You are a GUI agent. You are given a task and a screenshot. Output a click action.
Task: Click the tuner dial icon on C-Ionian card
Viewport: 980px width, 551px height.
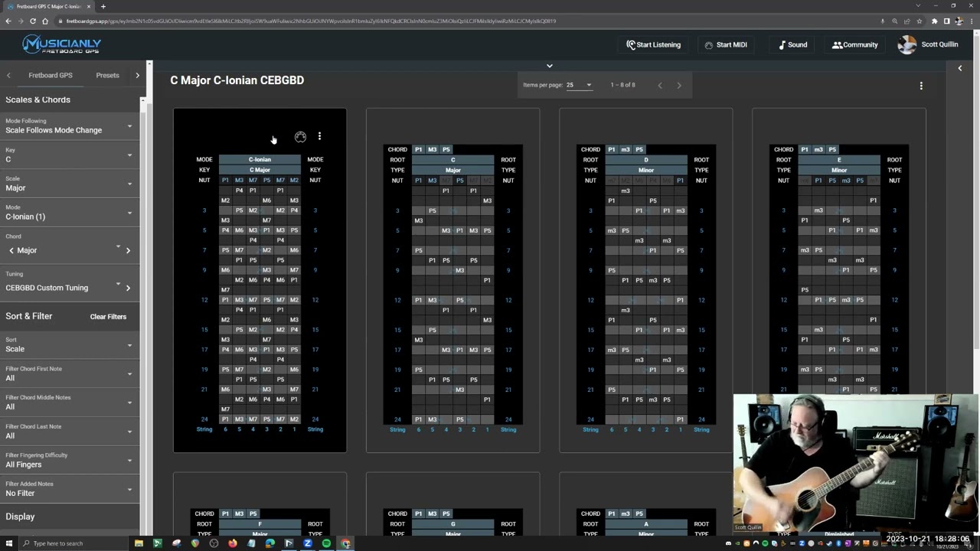300,137
